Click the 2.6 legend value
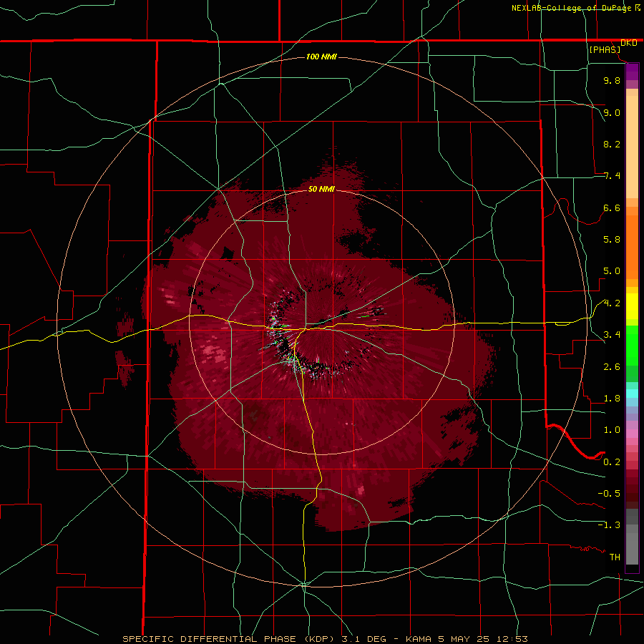Screen dimensions: 644x644 (612, 367)
